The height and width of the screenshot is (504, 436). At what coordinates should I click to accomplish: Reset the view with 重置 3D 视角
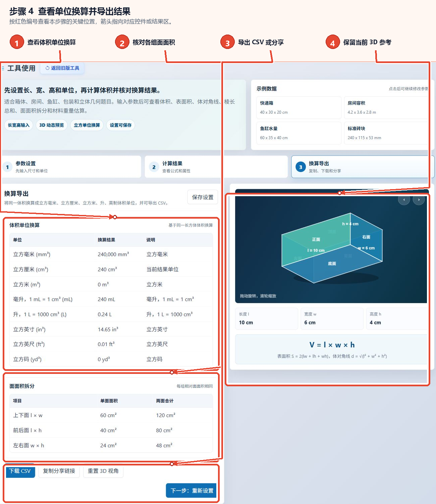click(103, 471)
